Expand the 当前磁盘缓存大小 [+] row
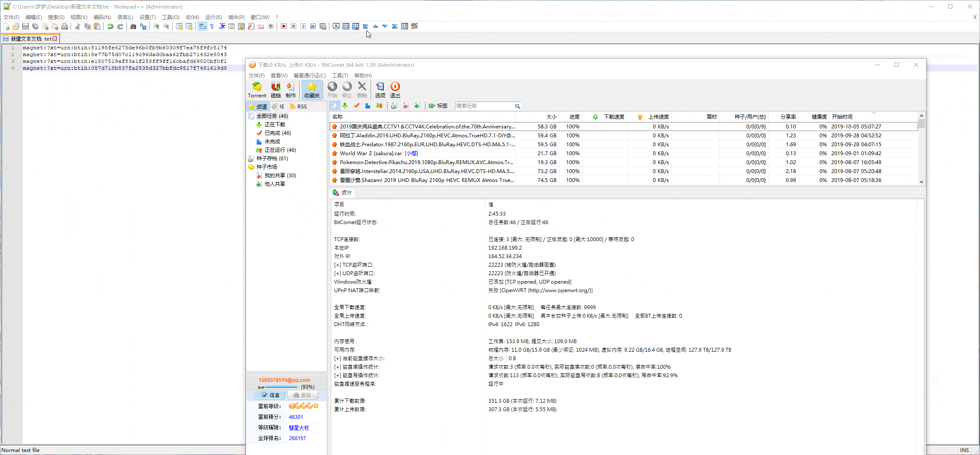 click(x=337, y=358)
